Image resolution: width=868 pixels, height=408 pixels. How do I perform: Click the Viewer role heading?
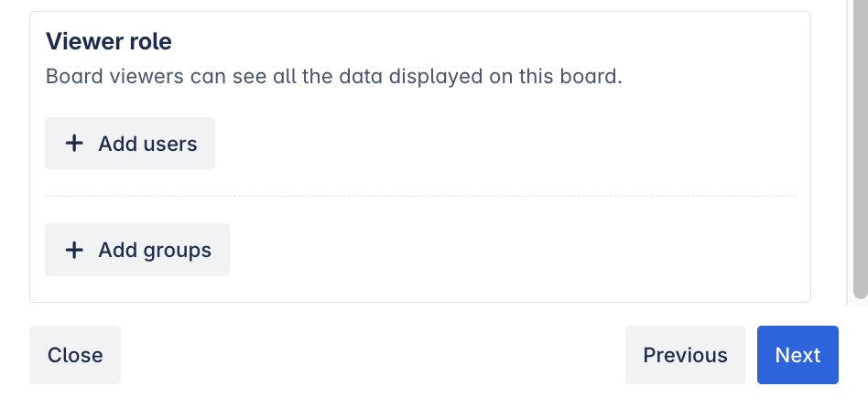pos(109,41)
